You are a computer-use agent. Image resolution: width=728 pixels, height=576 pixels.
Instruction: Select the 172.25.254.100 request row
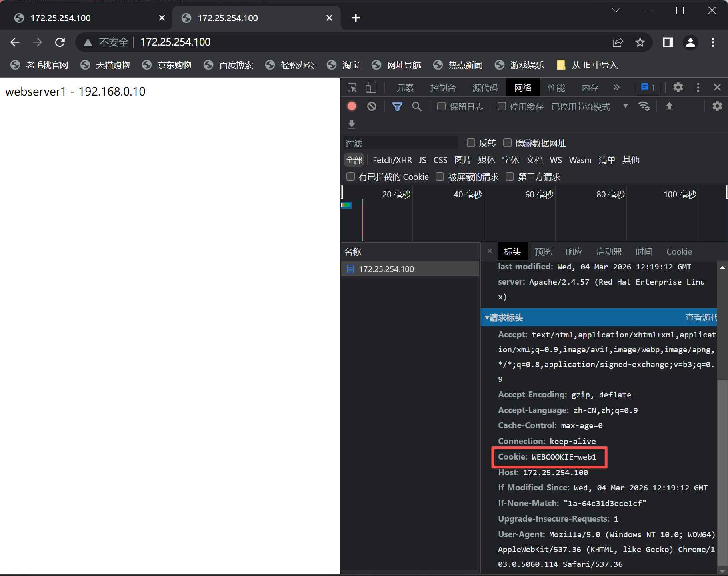pos(410,269)
